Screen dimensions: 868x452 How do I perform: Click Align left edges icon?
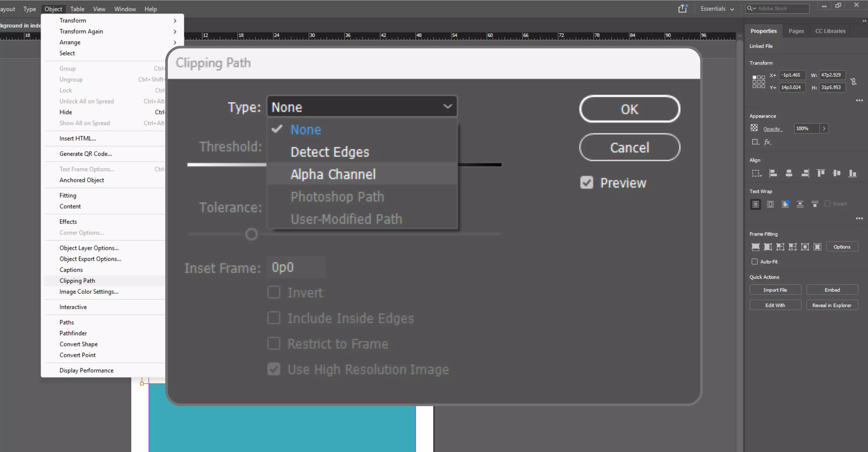(773, 173)
